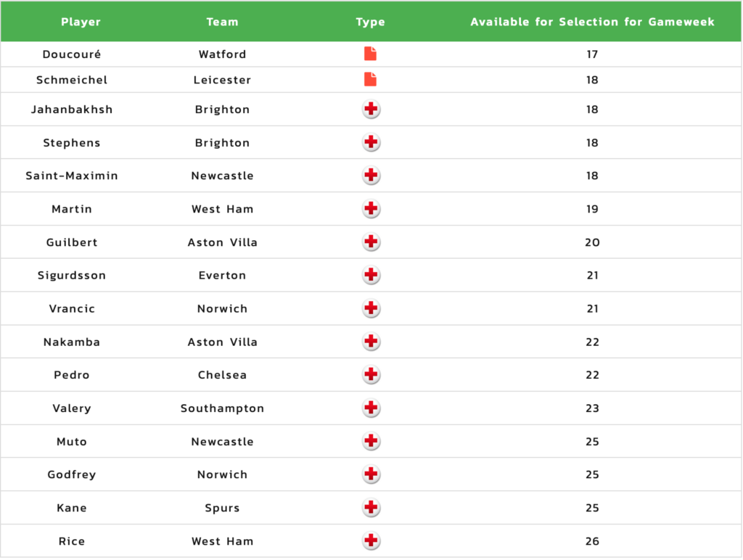
Task: Click the injury cross icon for Jahanbakhsh
Action: [371, 109]
